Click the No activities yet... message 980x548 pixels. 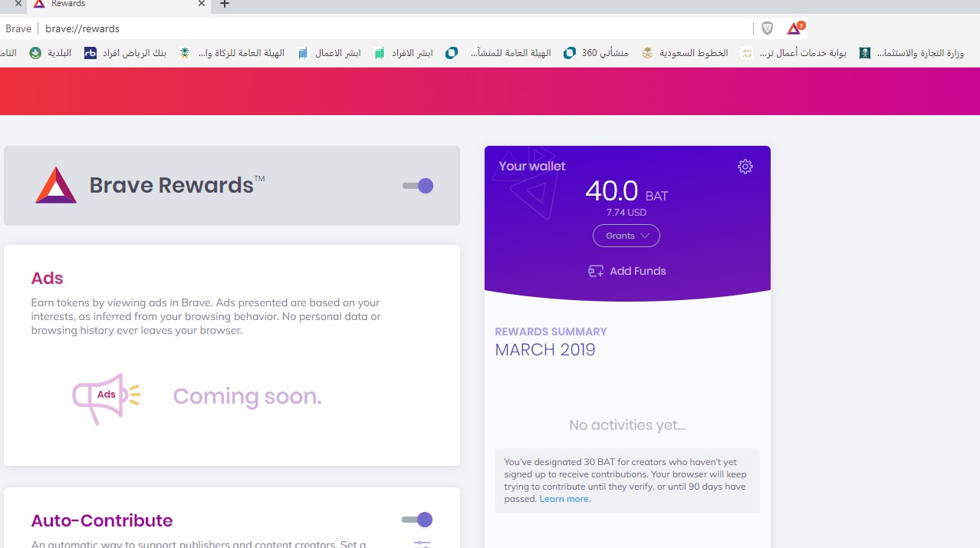tap(627, 425)
